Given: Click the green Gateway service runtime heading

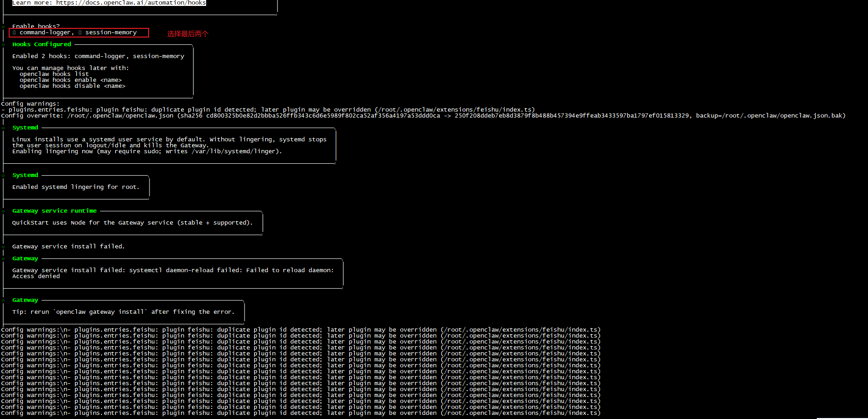Looking at the screenshot, I should coord(54,211).
